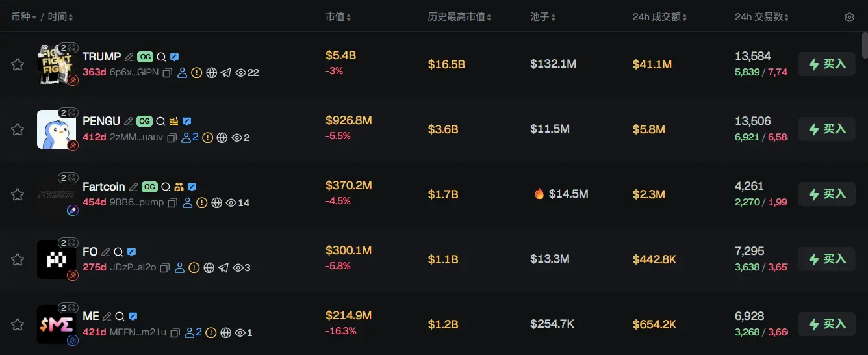The height and width of the screenshot is (355, 868).
Task: Click PENGU website globe icon
Action: point(222,138)
